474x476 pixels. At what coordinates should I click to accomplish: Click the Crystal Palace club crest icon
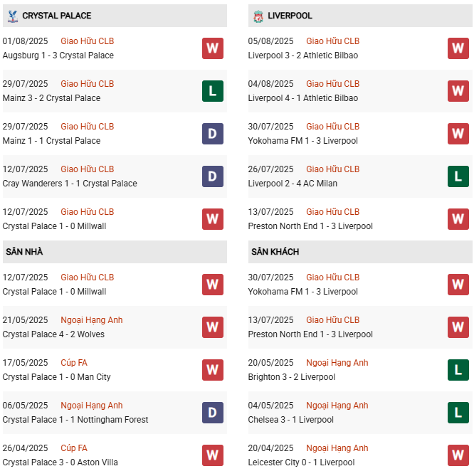point(12,16)
